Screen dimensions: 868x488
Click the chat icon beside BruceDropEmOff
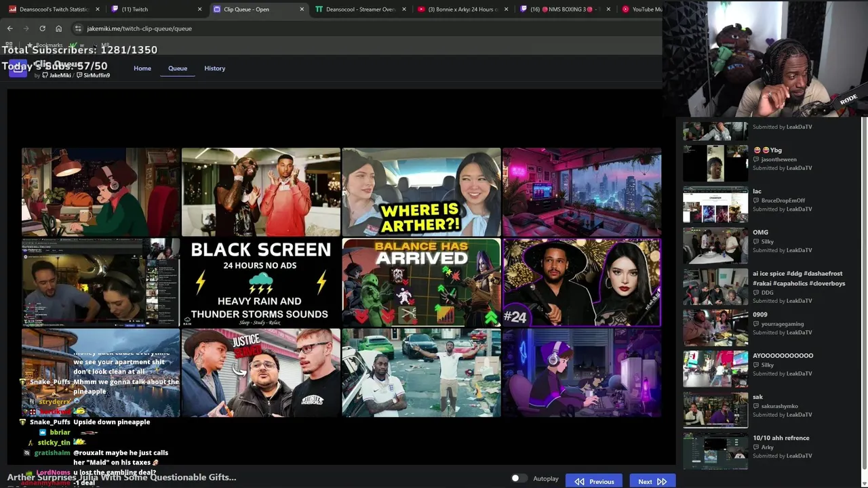pyautogui.click(x=756, y=201)
